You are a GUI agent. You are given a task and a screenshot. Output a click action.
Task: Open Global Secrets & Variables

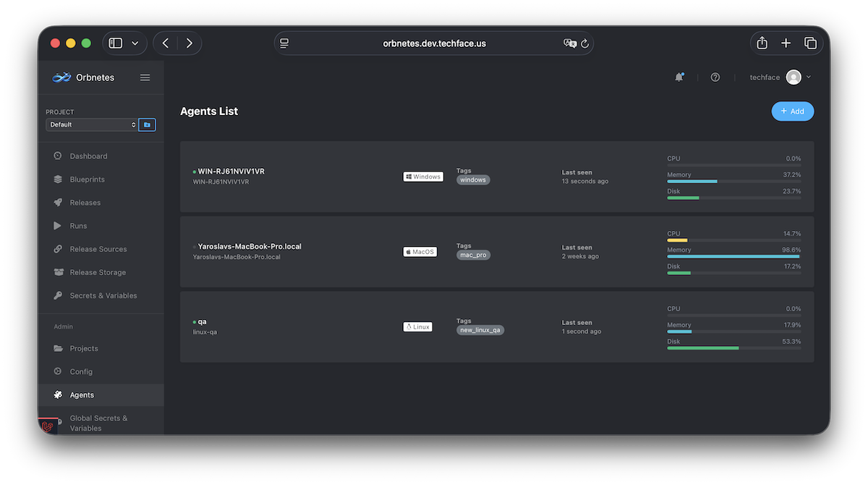click(x=98, y=423)
